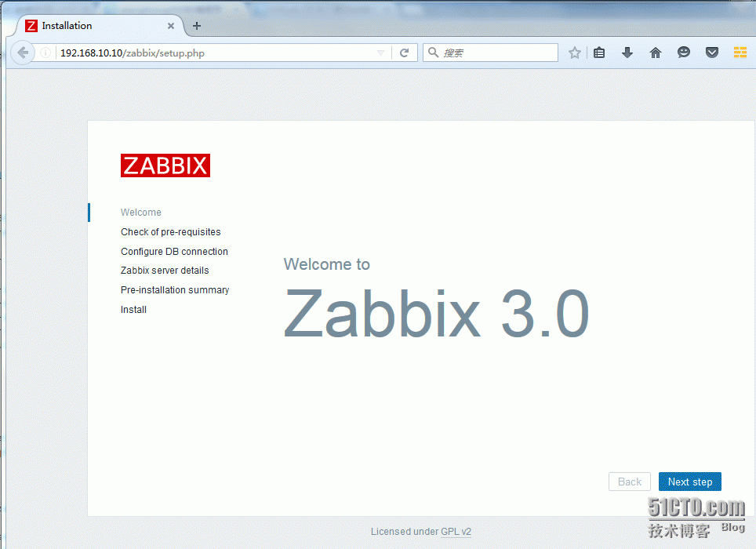
Task: Click the Zabbix favicon on tab
Action: coord(31,26)
